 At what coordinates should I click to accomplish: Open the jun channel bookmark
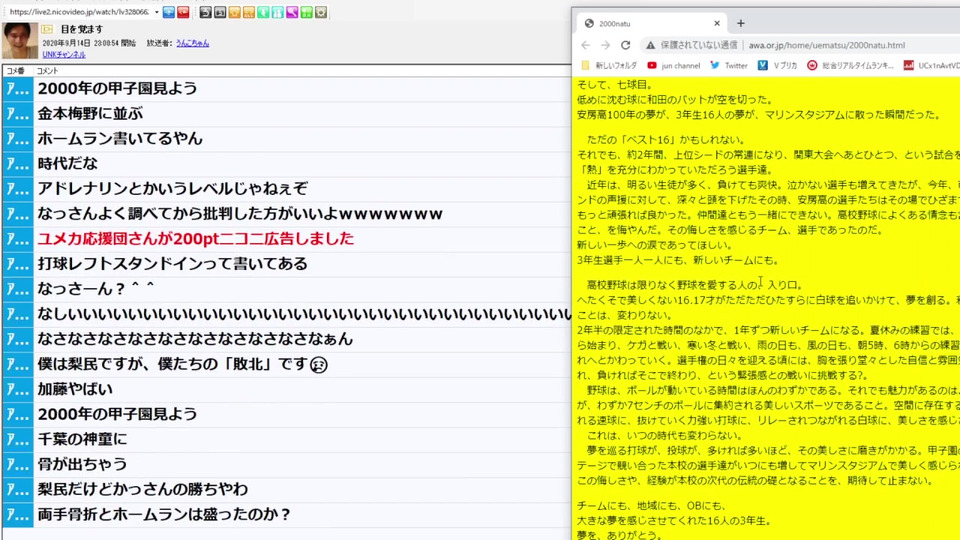(673, 66)
